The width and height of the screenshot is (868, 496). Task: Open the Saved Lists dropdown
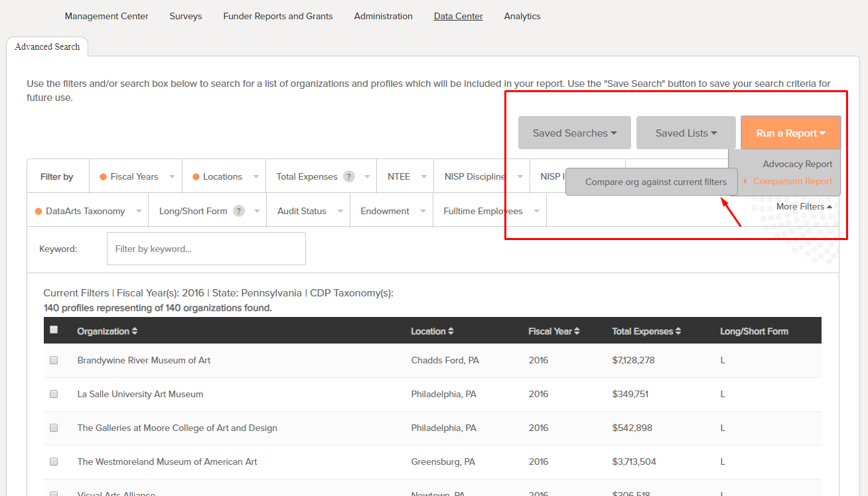686,133
